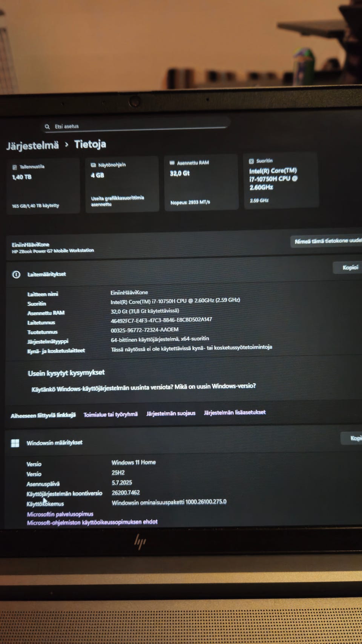Click 'Nimeä tämä tietokone uudelleen' button
Screen dimensions: 362x644
[x=327, y=241]
